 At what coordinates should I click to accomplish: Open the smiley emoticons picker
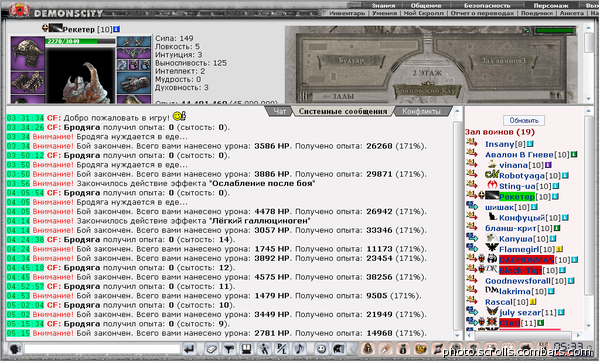(x=321, y=349)
